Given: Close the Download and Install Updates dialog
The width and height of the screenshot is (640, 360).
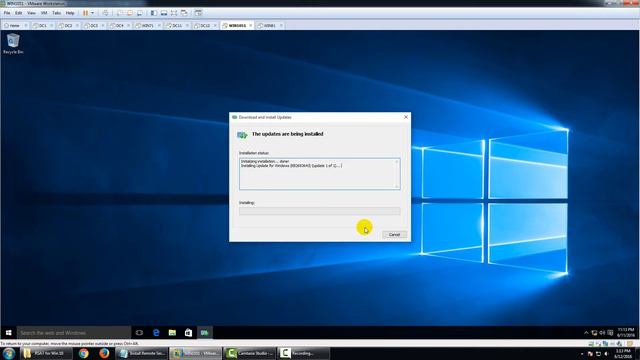Looking at the screenshot, I should 406,117.
